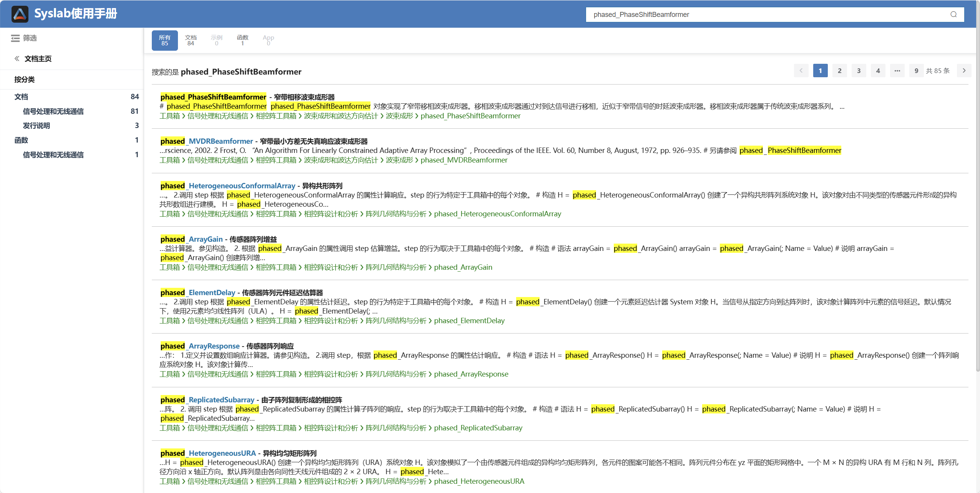The image size is (980, 493).
Task: Click breadcrumb phased_ReplicatedSubarray in green path
Action: [478, 428]
